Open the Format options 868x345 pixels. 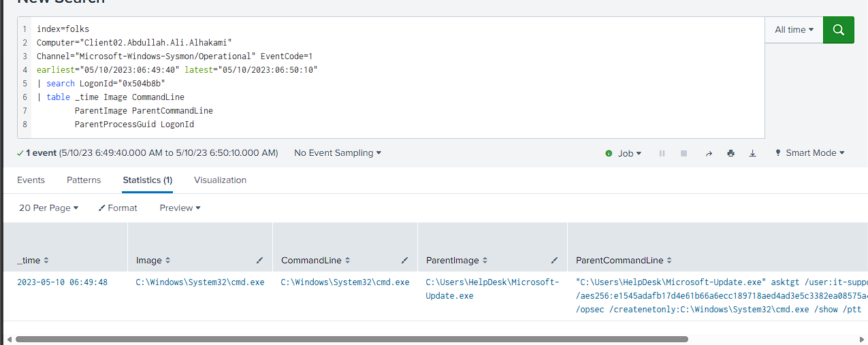(118, 208)
